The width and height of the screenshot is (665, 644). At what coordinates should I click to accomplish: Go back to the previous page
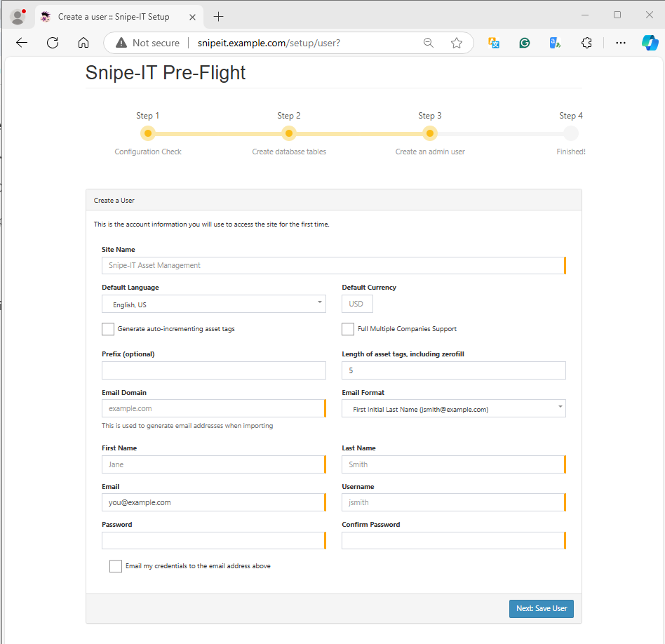pos(22,42)
